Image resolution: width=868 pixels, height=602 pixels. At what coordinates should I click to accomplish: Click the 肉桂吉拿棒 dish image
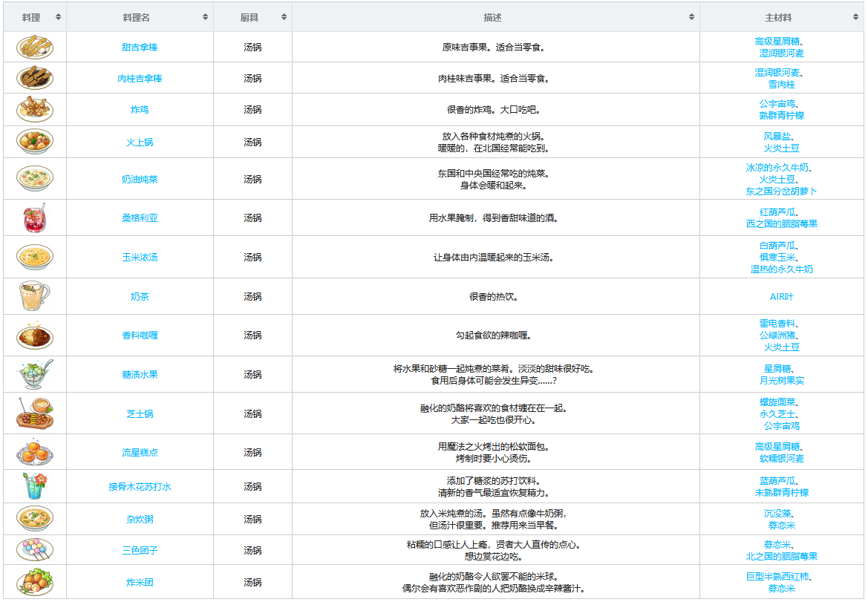35,78
